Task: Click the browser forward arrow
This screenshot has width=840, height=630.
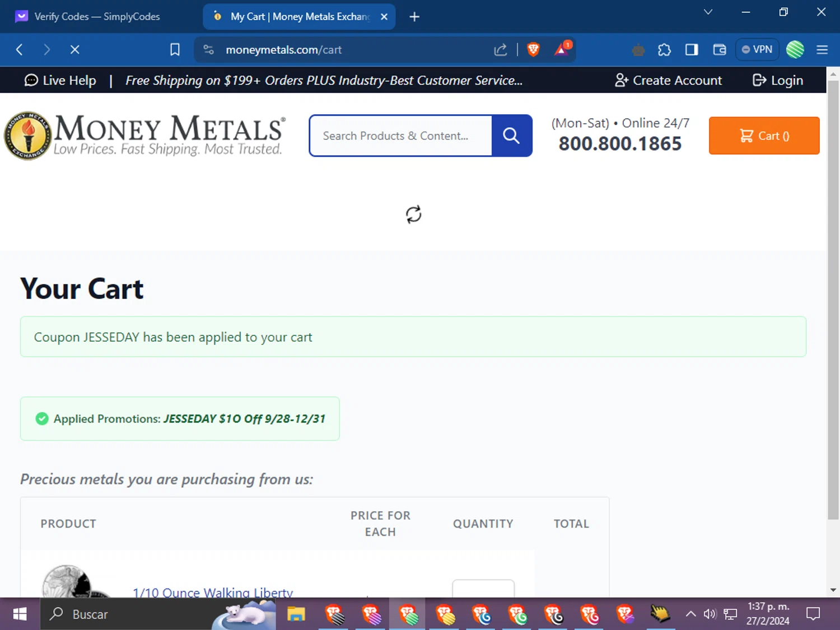Action: [47, 50]
